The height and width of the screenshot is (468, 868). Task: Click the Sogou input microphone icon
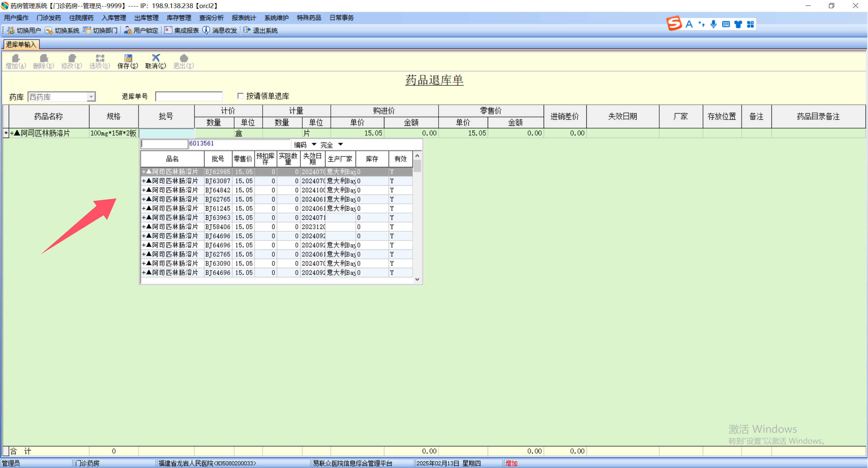click(x=713, y=24)
